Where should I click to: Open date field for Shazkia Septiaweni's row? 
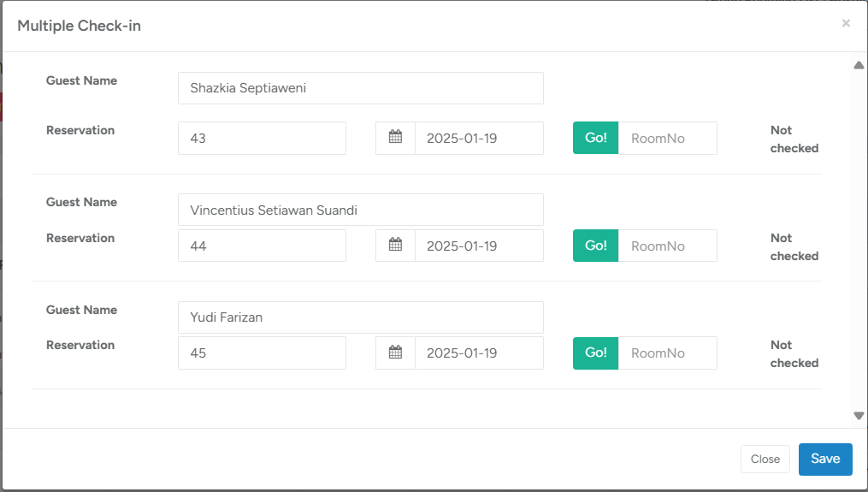pos(478,138)
